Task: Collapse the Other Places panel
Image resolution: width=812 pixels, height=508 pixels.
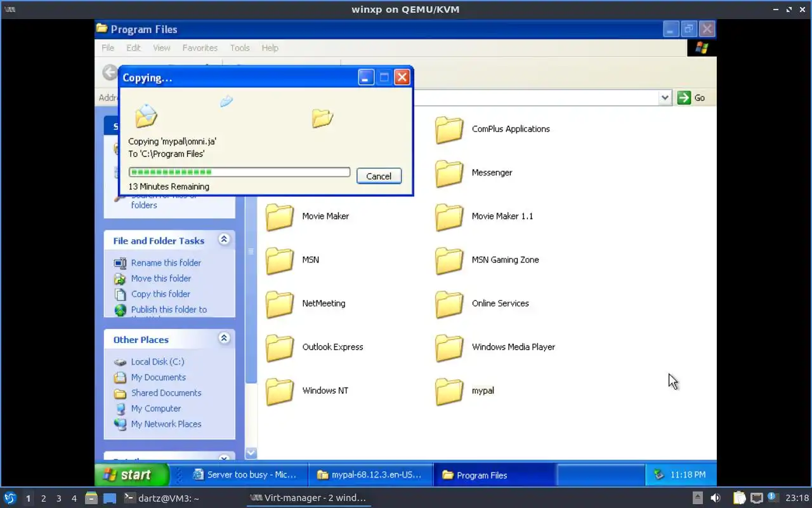Action: 223,338
